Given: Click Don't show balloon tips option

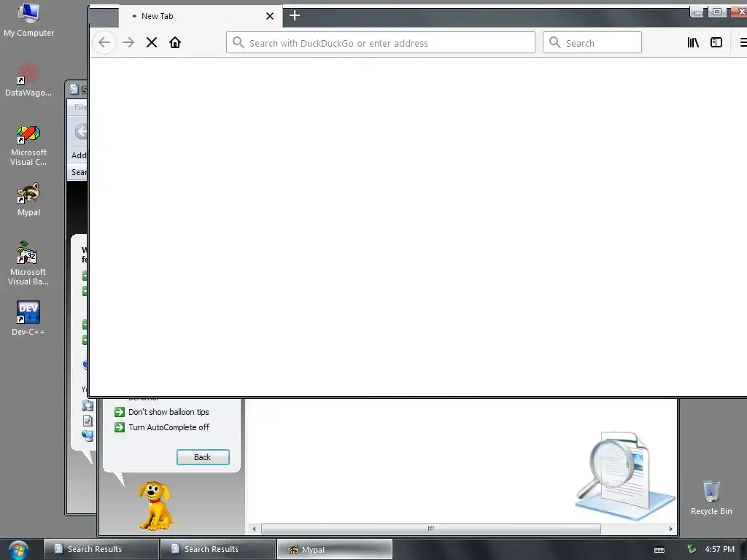Looking at the screenshot, I should (x=169, y=412).
